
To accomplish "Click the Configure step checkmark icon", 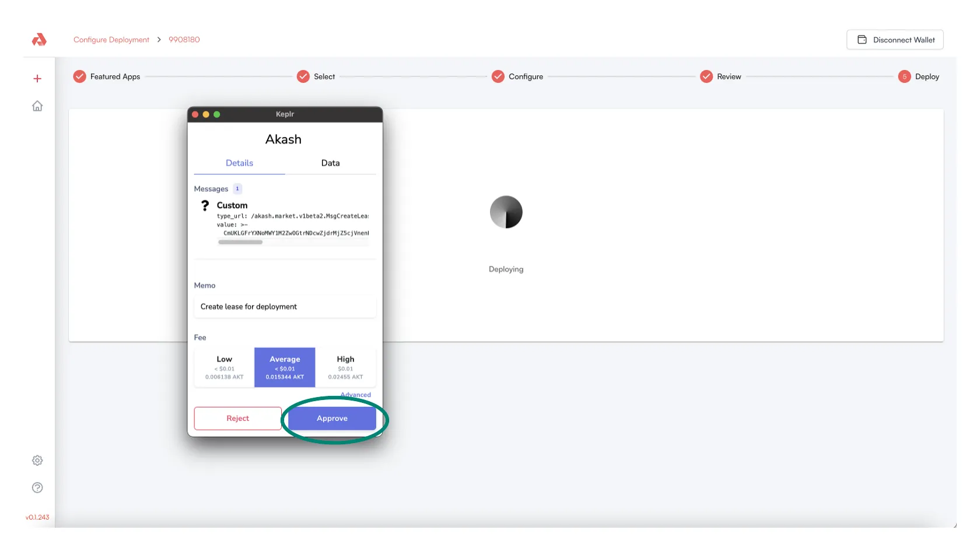I will point(498,76).
